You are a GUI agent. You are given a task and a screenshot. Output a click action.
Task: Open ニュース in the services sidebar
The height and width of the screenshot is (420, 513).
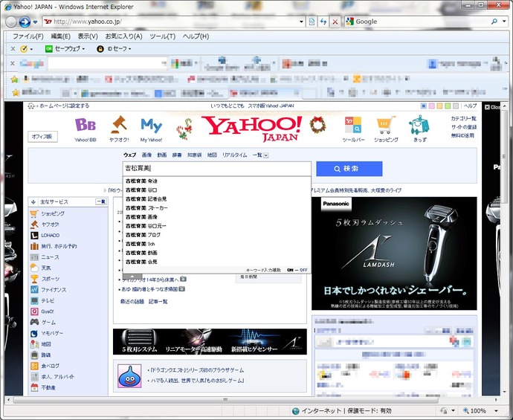pyautogui.click(x=50, y=257)
